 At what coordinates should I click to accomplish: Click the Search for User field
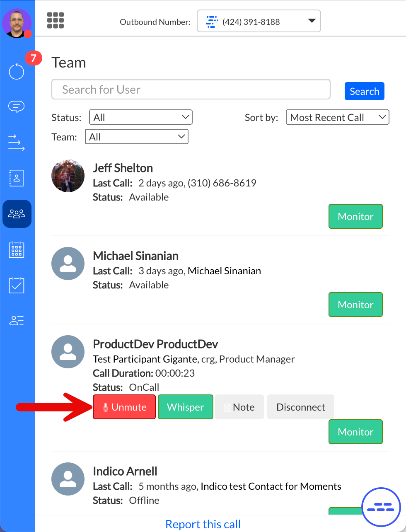pos(191,89)
